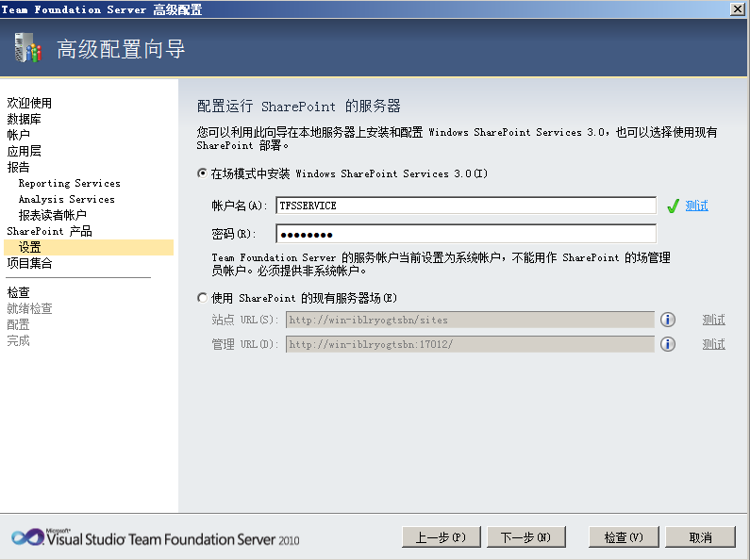Open Reporting Services sub-step
The width and height of the screenshot is (750, 560).
[70, 184]
